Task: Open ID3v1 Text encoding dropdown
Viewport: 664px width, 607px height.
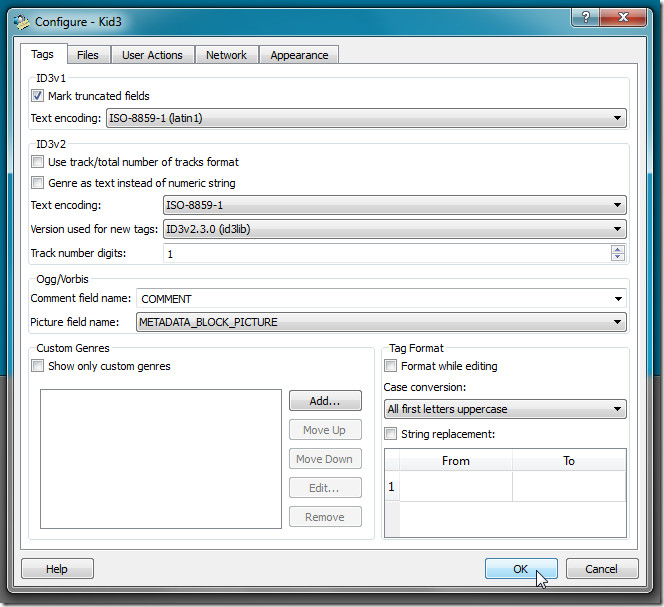Action: (x=366, y=118)
